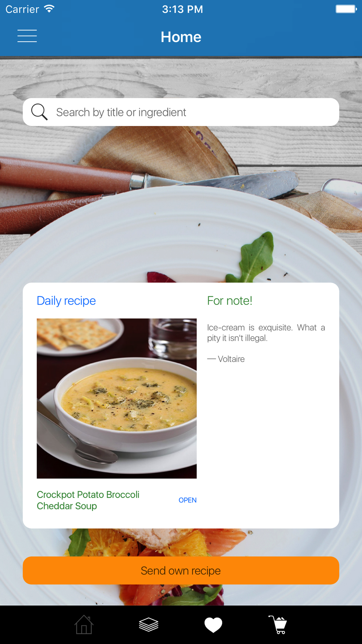
Task: Open the Home tab house icon
Action: [x=84, y=624]
